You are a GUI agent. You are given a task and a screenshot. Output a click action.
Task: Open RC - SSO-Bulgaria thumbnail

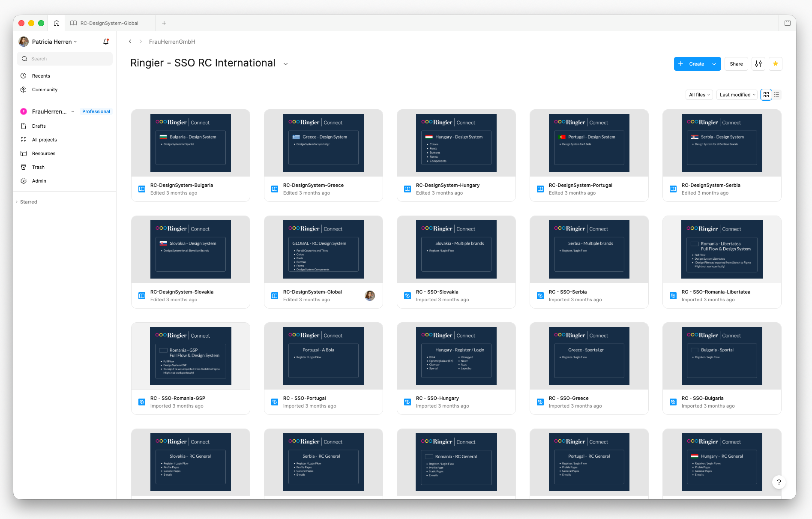[x=722, y=356]
